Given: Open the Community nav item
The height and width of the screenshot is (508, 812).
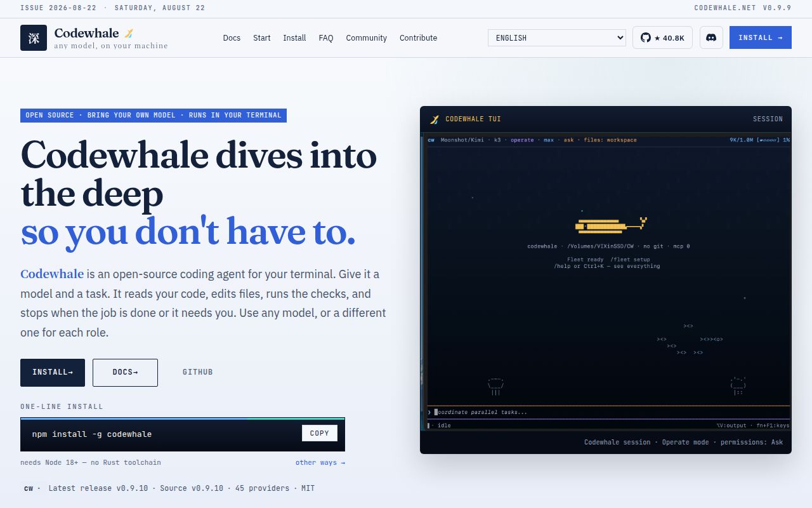Looking at the screenshot, I should point(366,38).
